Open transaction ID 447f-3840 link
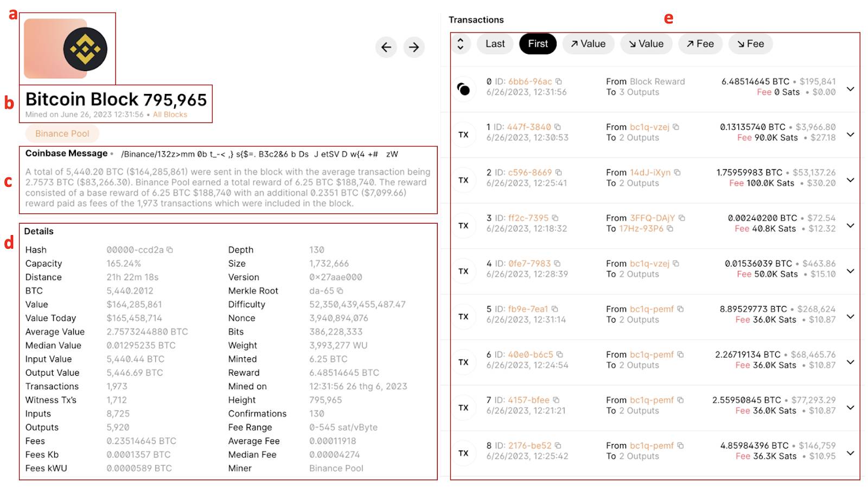Image resolution: width=868 pixels, height=487 pixels. click(x=529, y=127)
